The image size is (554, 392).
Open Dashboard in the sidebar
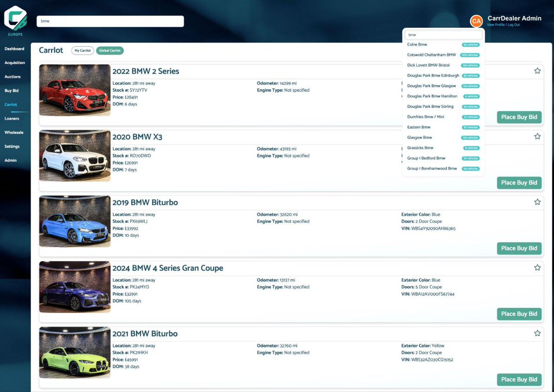click(x=14, y=49)
